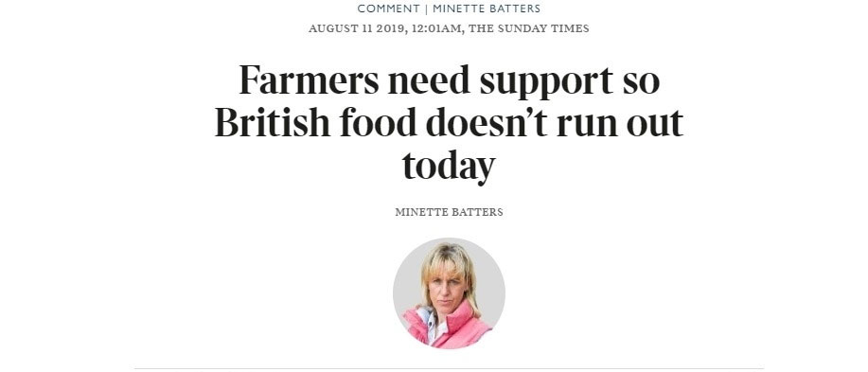Click the word "support" in the headline

546,83
